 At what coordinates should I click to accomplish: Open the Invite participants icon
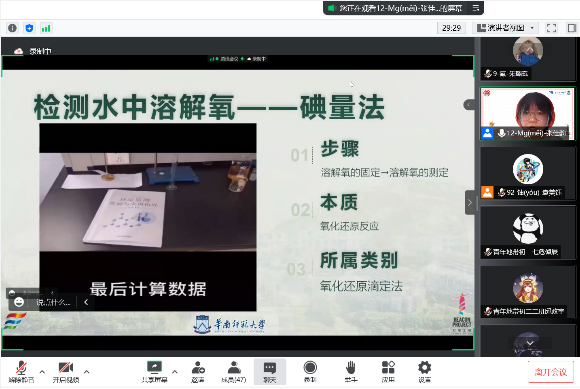click(198, 372)
